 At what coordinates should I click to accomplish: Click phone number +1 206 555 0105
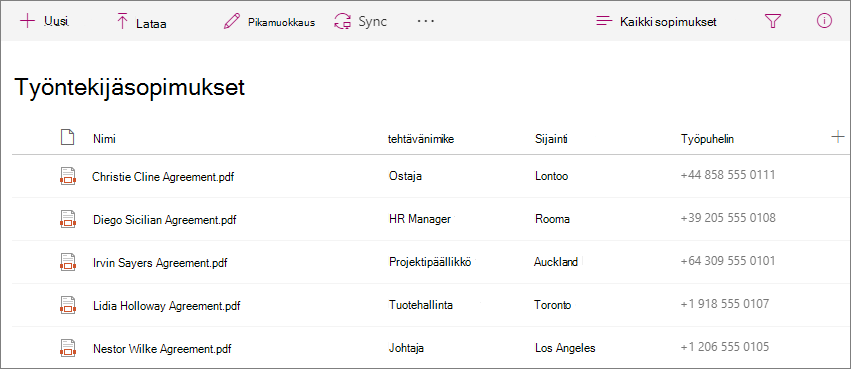[x=725, y=346]
